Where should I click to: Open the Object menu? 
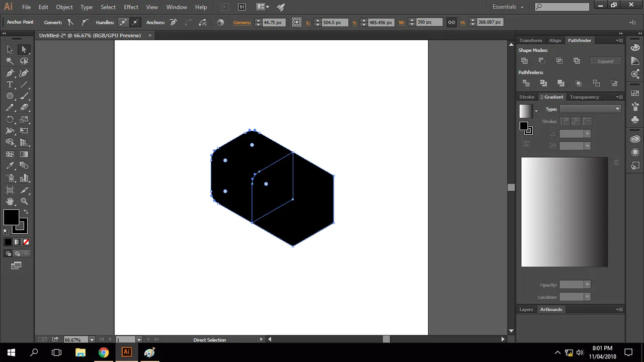coord(64,7)
